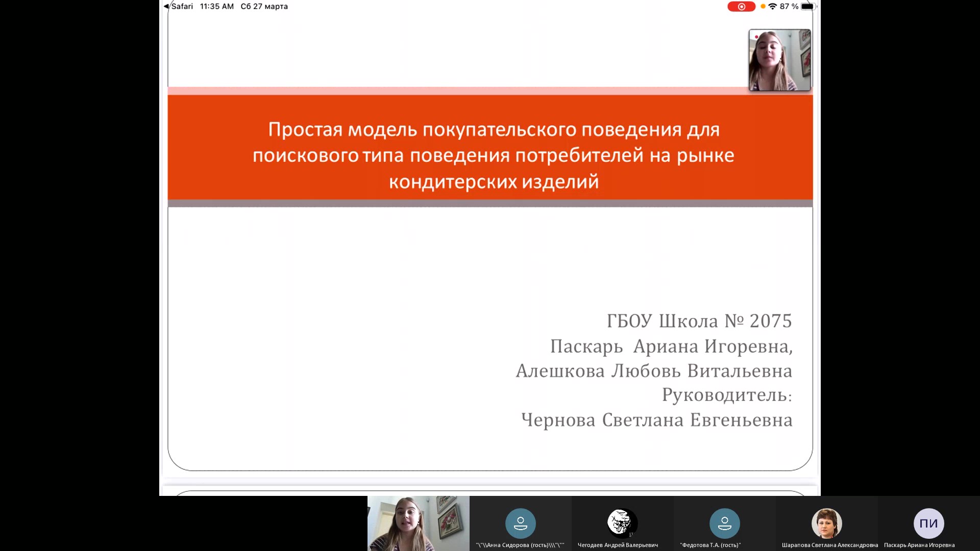Tap the red screen recording indicator

(x=741, y=7)
